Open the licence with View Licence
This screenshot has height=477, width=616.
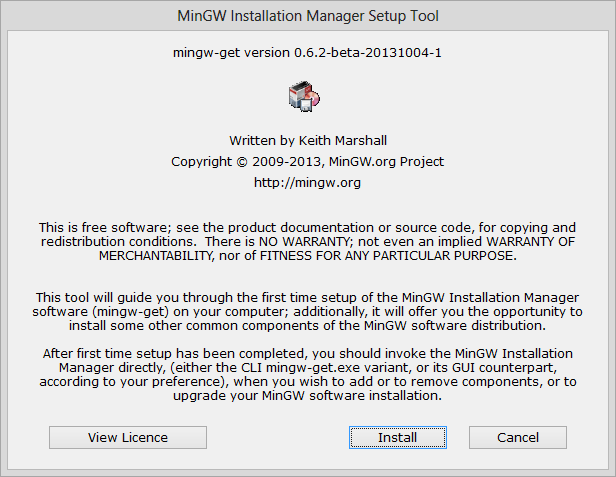pos(128,437)
